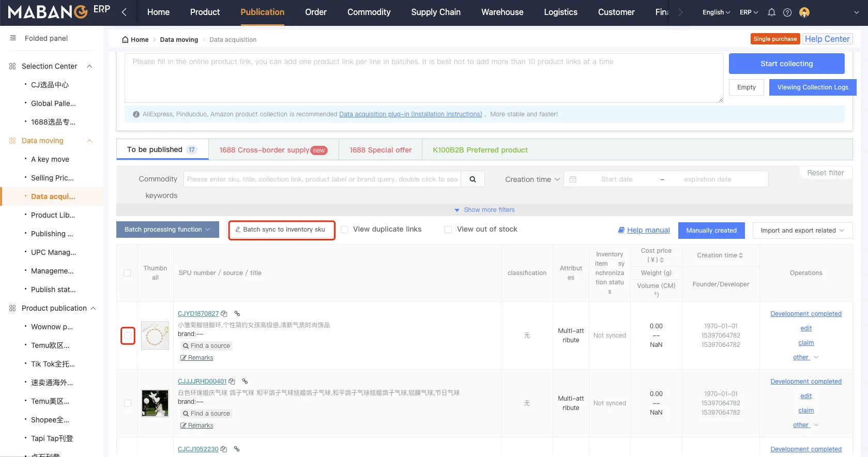This screenshot has width=868, height=457.
Task: Open the Batch processing function dropdown
Action: tap(167, 230)
